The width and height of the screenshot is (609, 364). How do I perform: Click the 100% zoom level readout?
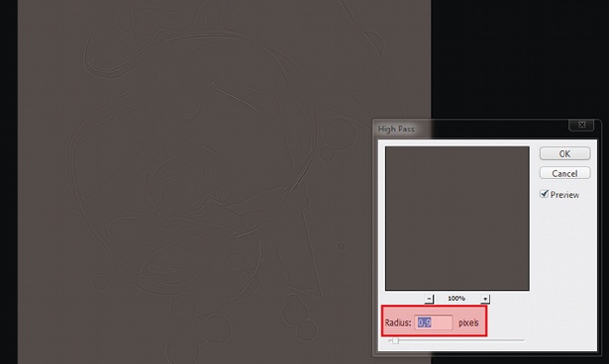(457, 299)
